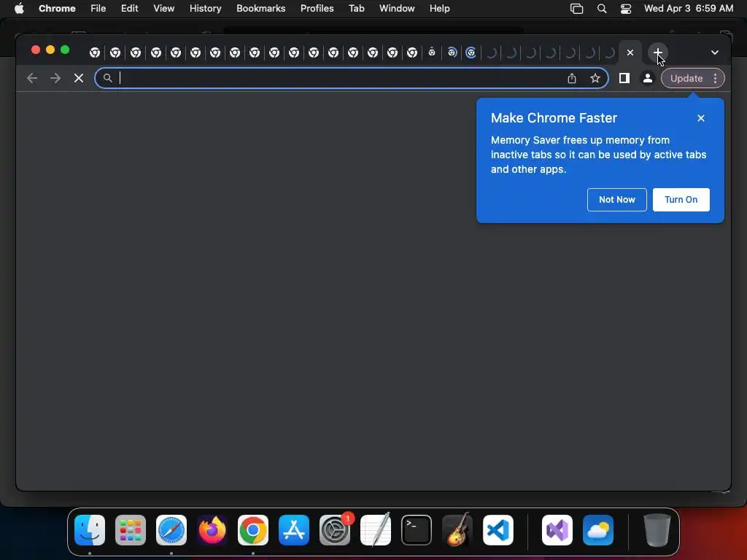Open Launchpad from the Dock
747x560 pixels.
point(131,530)
